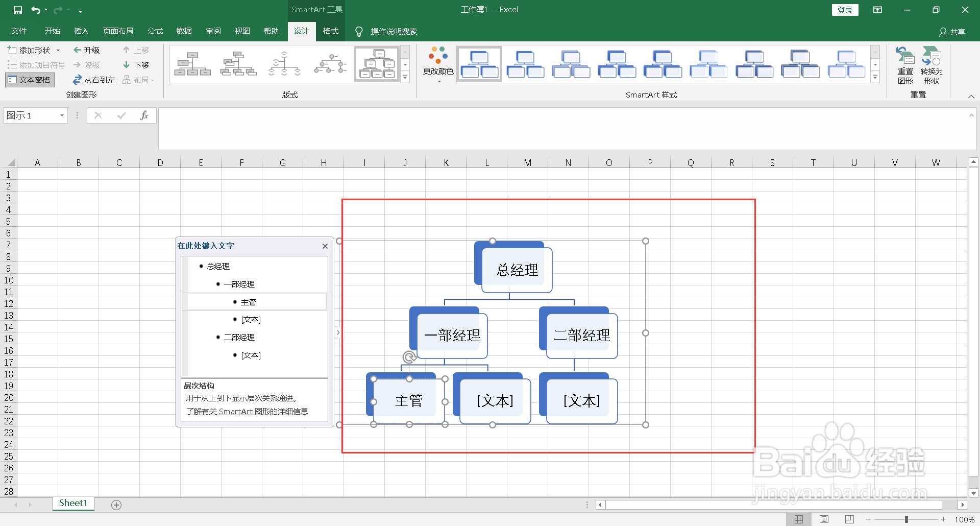Open the undo history dropdown arrow
The height and width of the screenshot is (526, 980).
click(46, 10)
